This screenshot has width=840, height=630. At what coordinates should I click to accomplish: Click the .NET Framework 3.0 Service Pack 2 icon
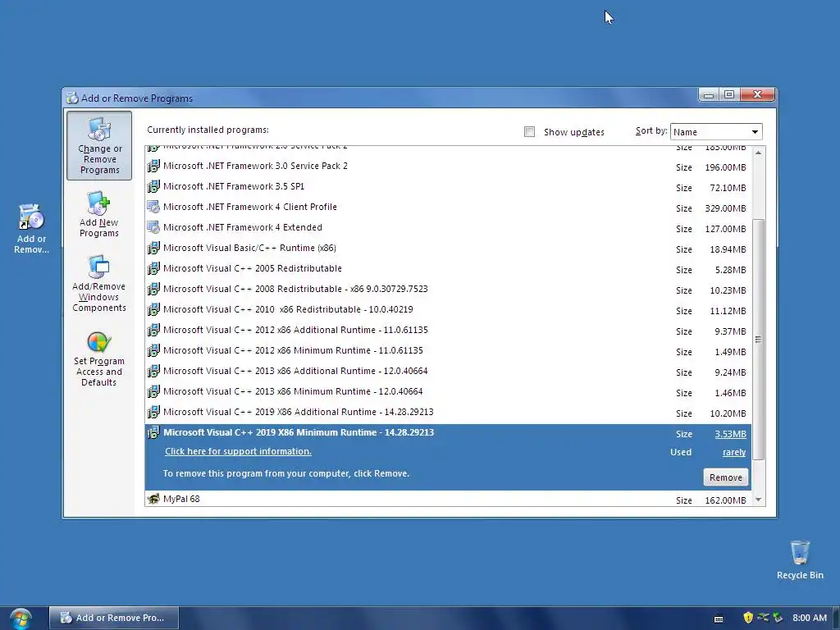pyautogui.click(x=153, y=166)
